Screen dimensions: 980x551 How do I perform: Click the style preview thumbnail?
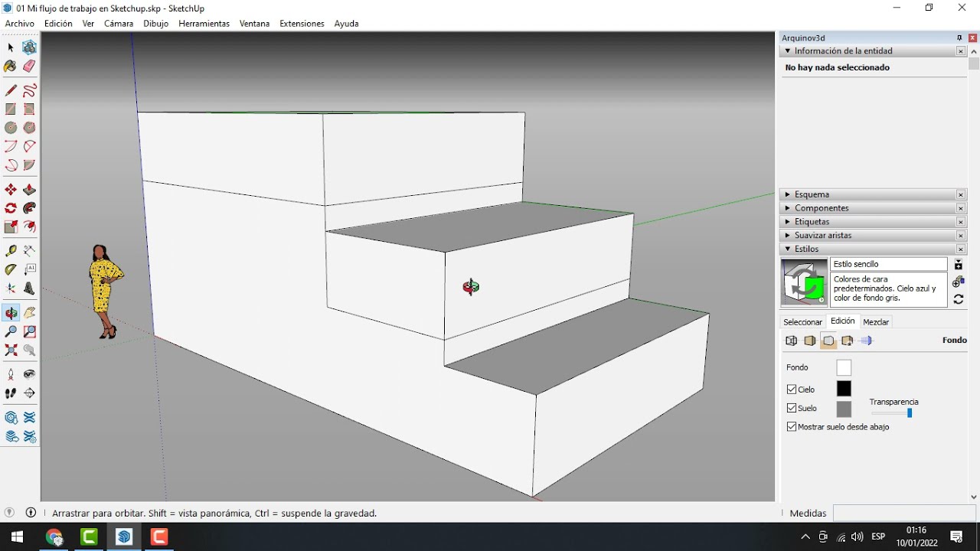coord(804,282)
